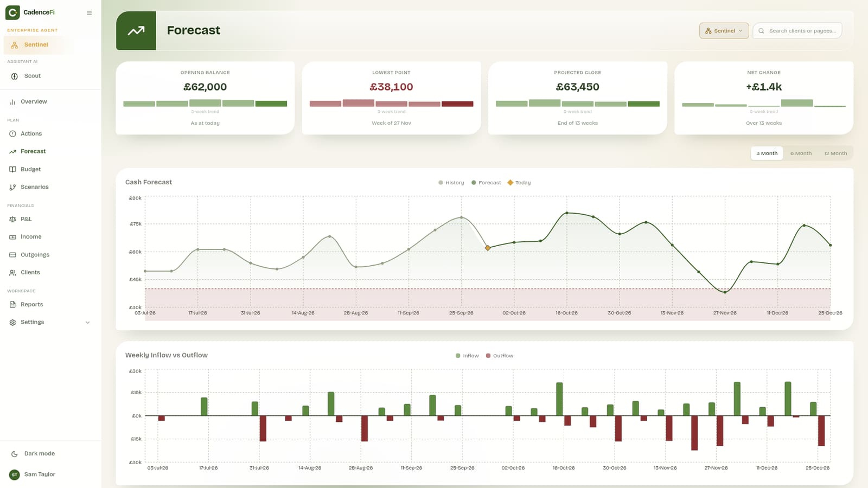Click the Actions clock icon
This screenshot has height=488, width=868.
(x=12, y=134)
